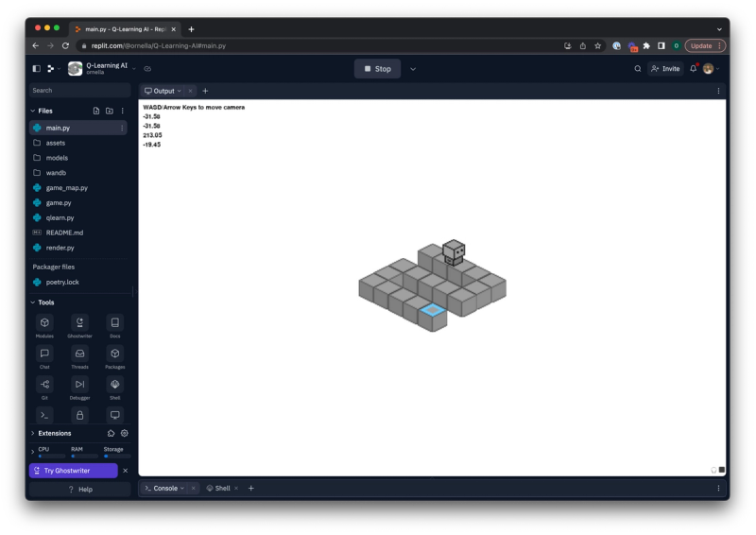Click the new file icon in Files
Screen dimensions: 756x535
[96, 111]
